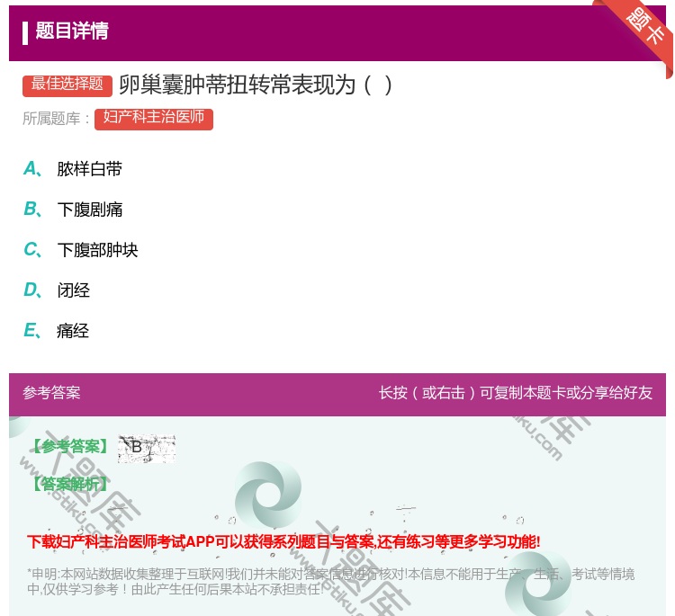Click the 题目详情 header title

[72, 31]
